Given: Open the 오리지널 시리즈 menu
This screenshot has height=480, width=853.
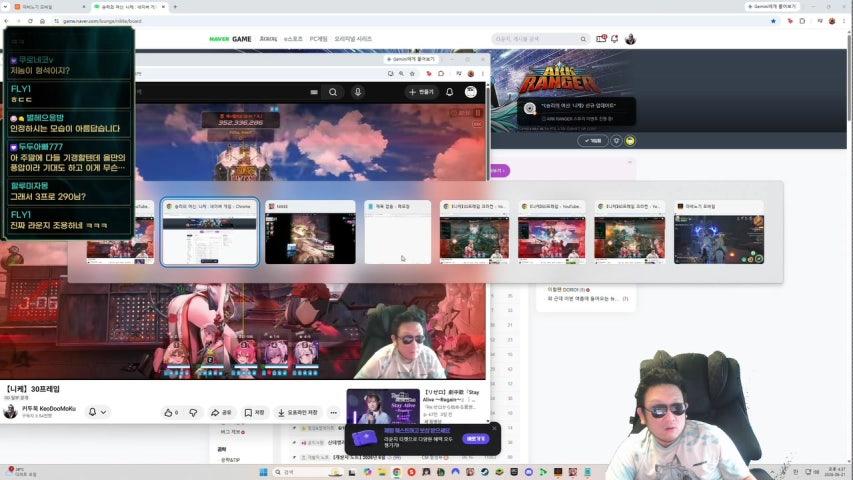Looking at the screenshot, I should 353,39.
